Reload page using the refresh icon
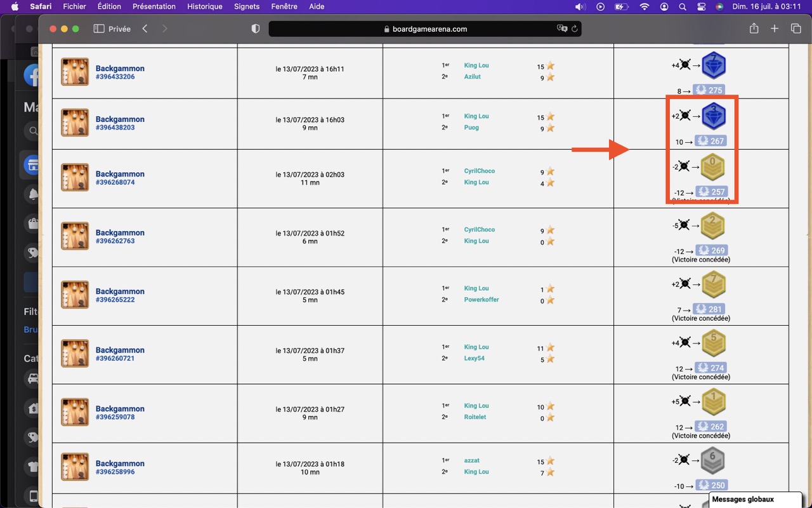 click(x=575, y=29)
